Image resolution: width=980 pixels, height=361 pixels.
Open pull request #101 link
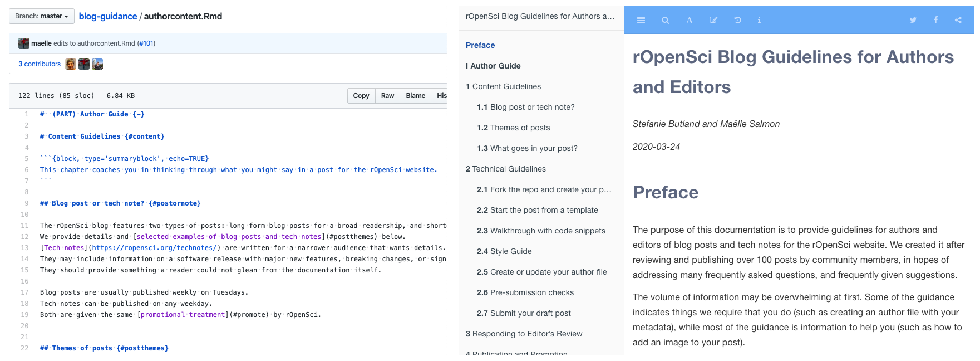click(x=146, y=43)
